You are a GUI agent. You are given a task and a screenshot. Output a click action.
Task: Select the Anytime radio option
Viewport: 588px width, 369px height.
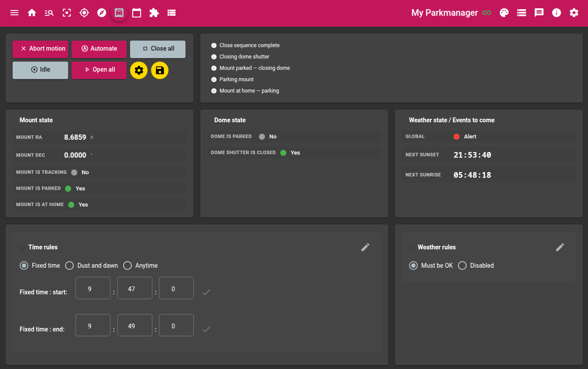tap(127, 266)
